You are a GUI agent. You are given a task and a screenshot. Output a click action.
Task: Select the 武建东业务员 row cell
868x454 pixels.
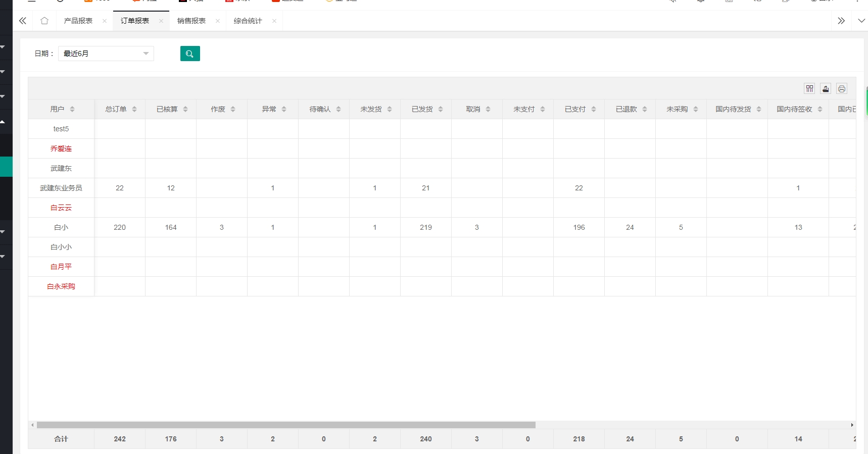61,188
